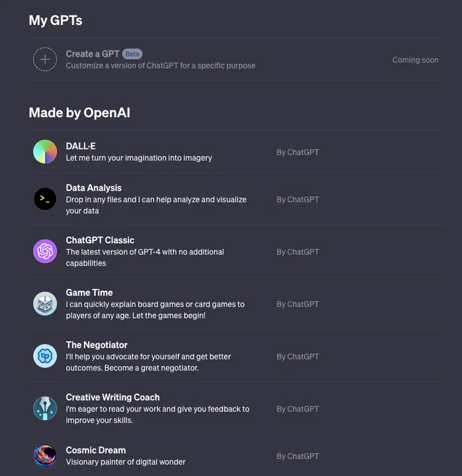This screenshot has height=476, width=462.
Task: Select the Game Time title
Action: click(89, 293)
